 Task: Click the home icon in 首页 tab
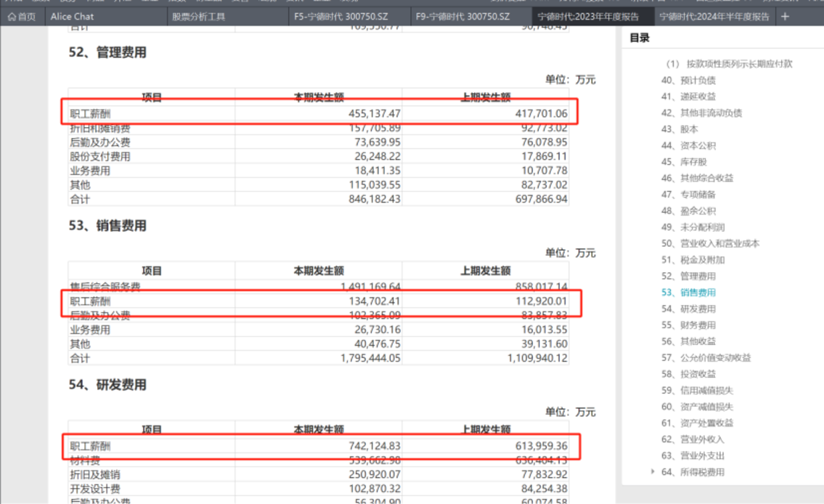[x=12, y=17]
